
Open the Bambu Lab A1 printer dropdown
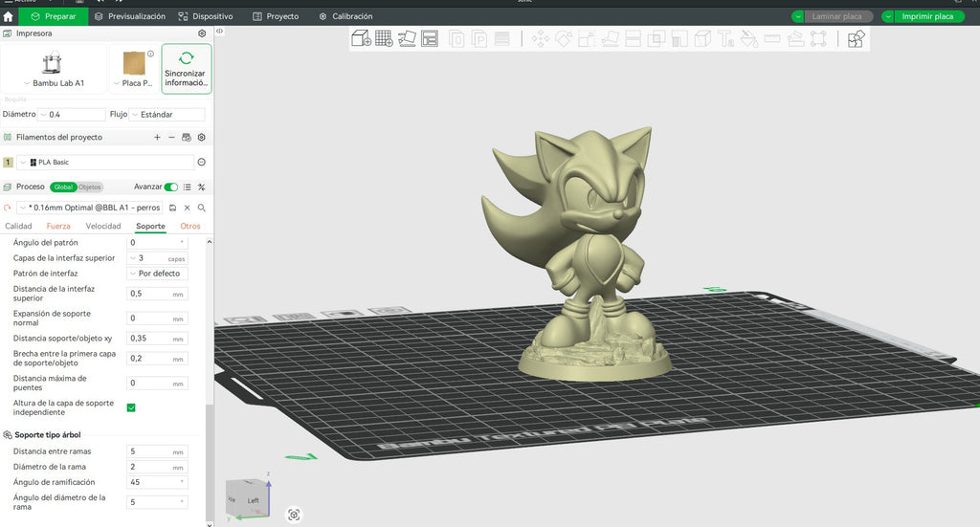(54, 69)
